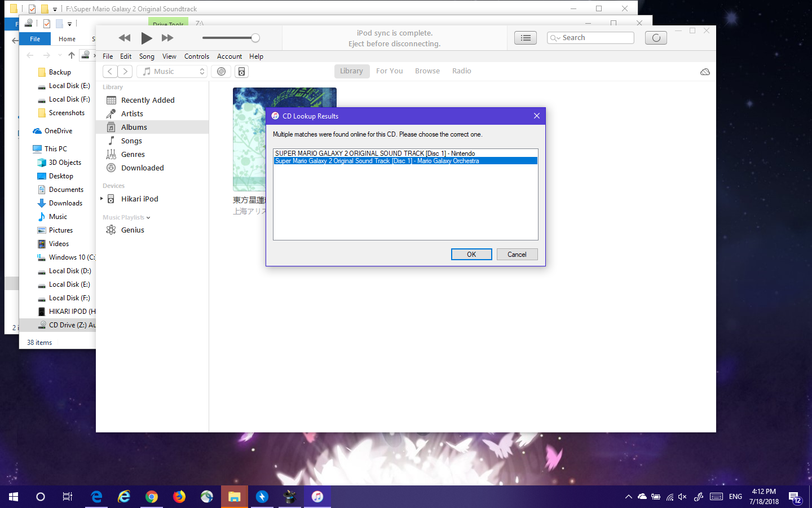Select Songs in Library sidebar
The image size is (812, 508).
point(152,141)
